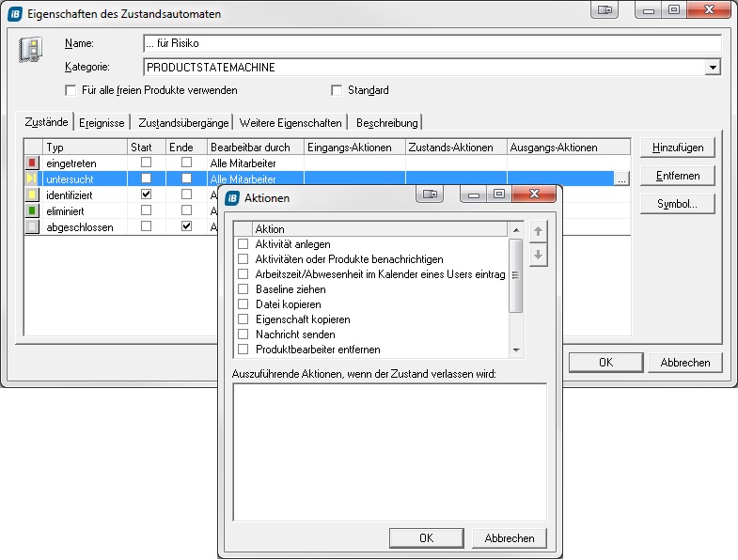Click the red eingetreten state icon
The height and width of the screenshot is (560, 738).
[x=33, y=163]
